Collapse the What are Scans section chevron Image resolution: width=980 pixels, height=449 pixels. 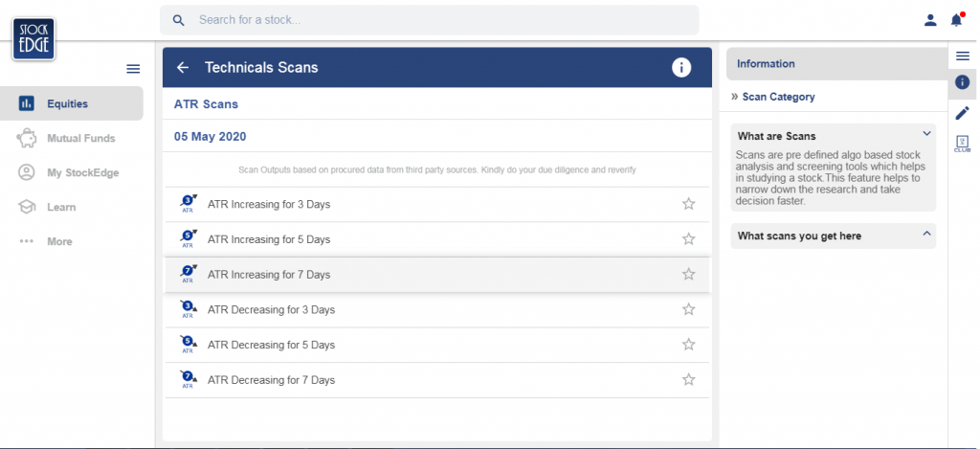(926, 133)
